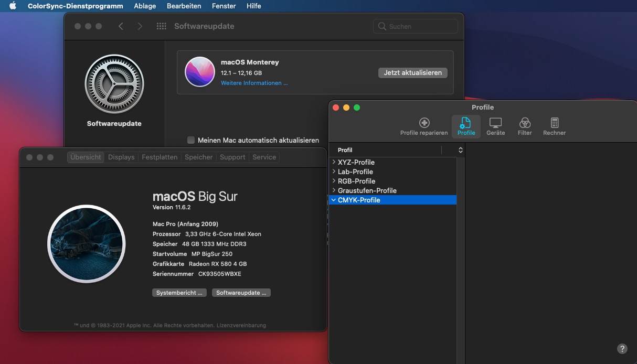Switch to the Speicher tab

coord(199,157)
